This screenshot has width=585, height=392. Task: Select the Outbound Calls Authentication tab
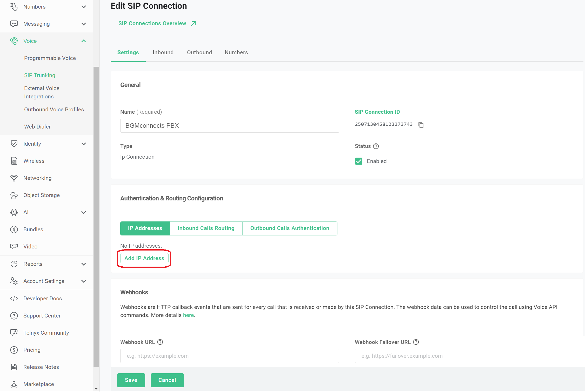(290, 228)
